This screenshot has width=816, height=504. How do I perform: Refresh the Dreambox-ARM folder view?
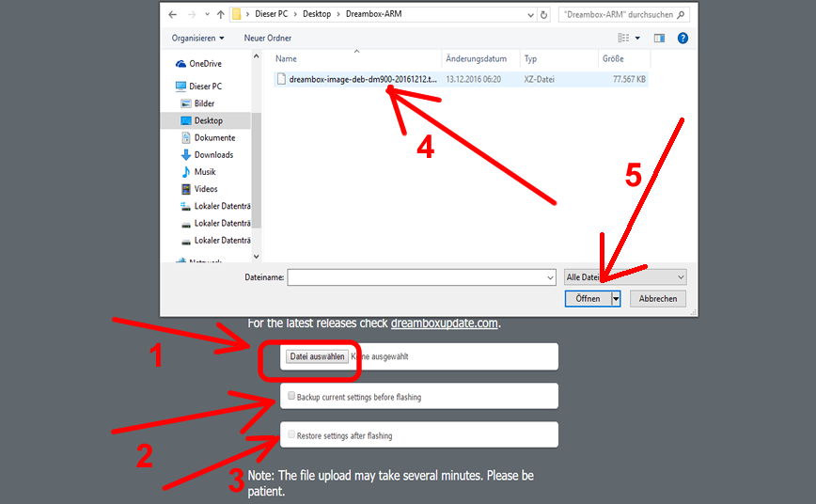[544, 15]
